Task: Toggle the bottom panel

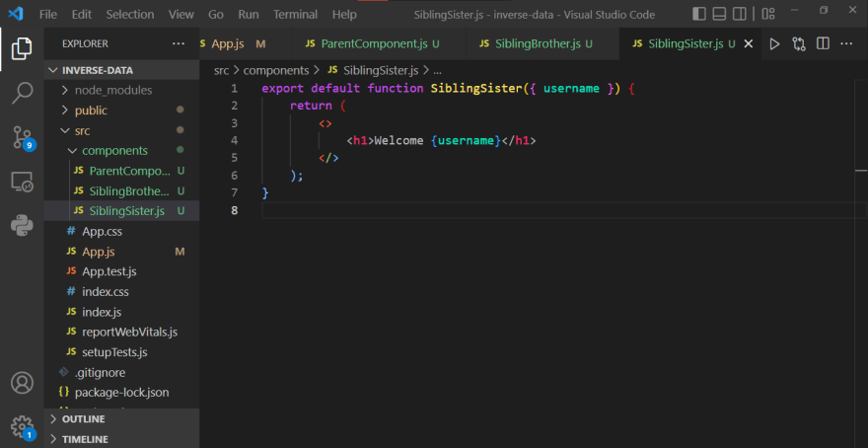Action: pyautogui.click(x=719, y=14)
